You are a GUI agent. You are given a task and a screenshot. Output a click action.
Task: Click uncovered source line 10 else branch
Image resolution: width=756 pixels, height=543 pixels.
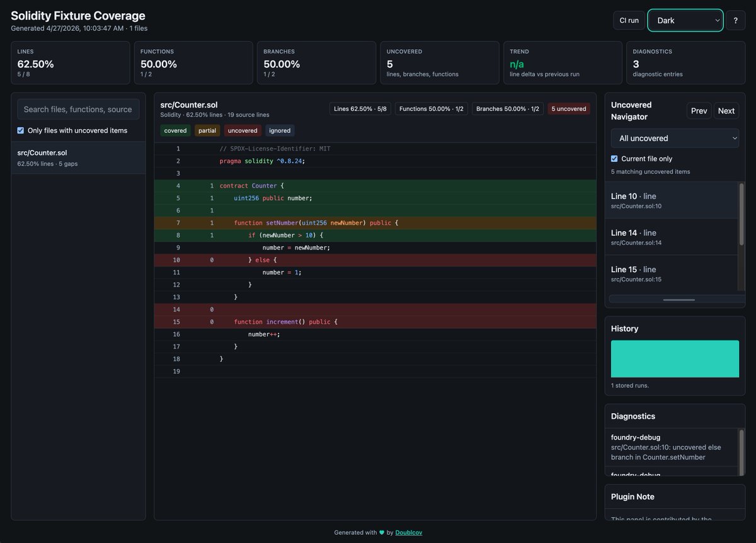[375, 260]
